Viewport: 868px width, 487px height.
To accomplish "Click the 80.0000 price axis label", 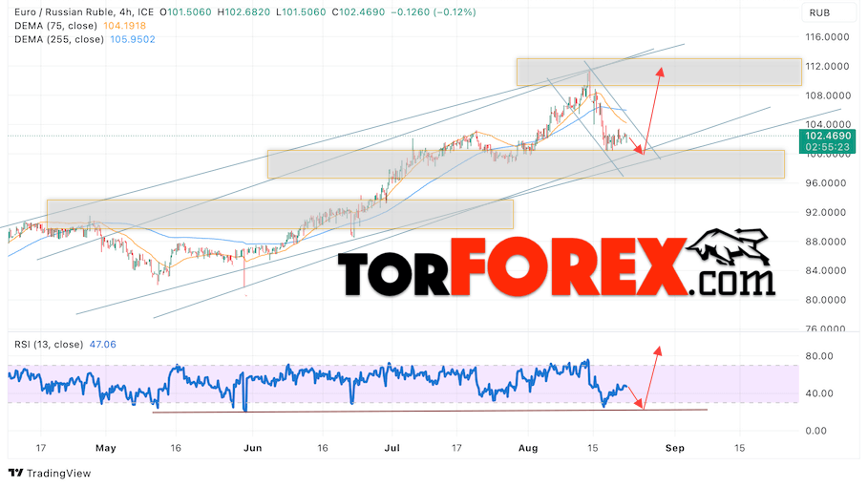I will 825,300.
